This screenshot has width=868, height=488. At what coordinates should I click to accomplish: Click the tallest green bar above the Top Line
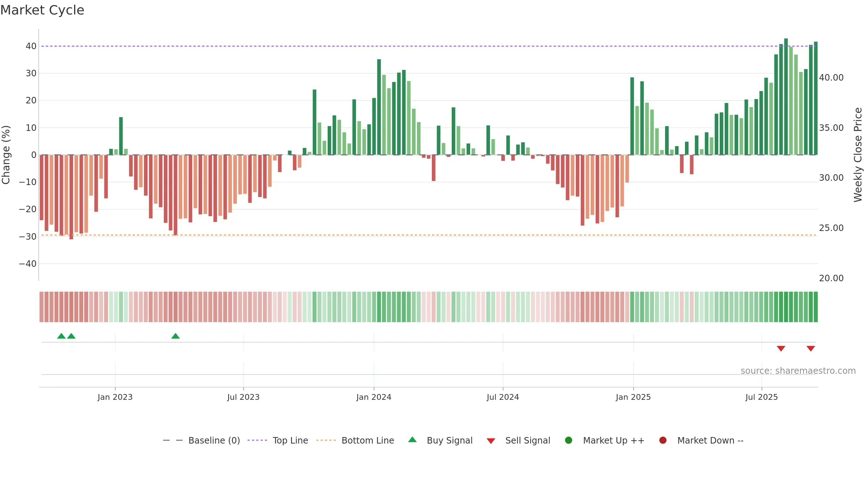pos(786,97)
